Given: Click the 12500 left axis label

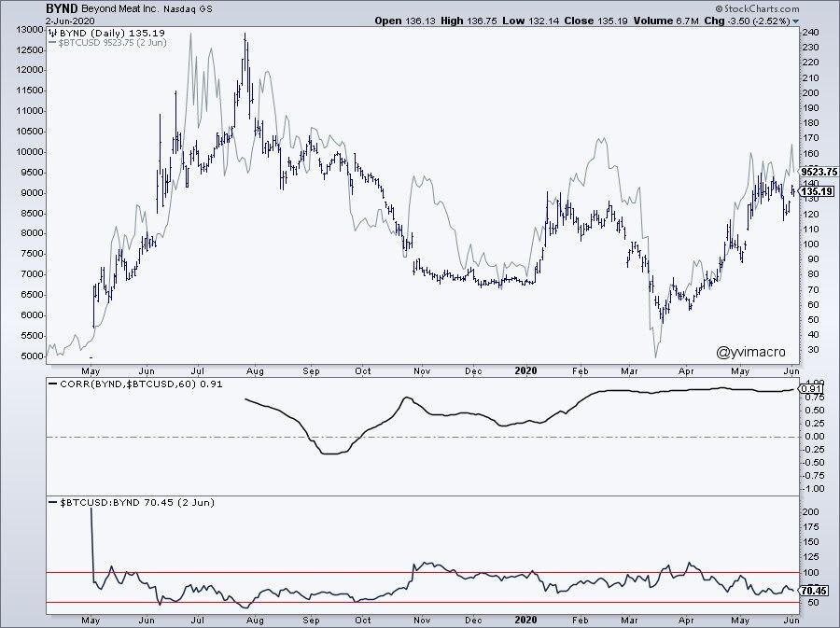Looking at the screenshot, I should 29,50.
